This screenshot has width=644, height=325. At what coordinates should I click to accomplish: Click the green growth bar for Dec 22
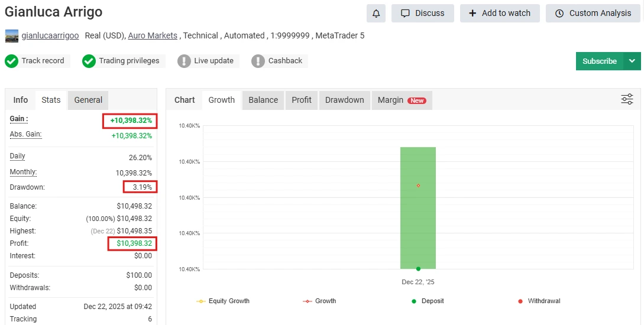click(x=418, y=208)
